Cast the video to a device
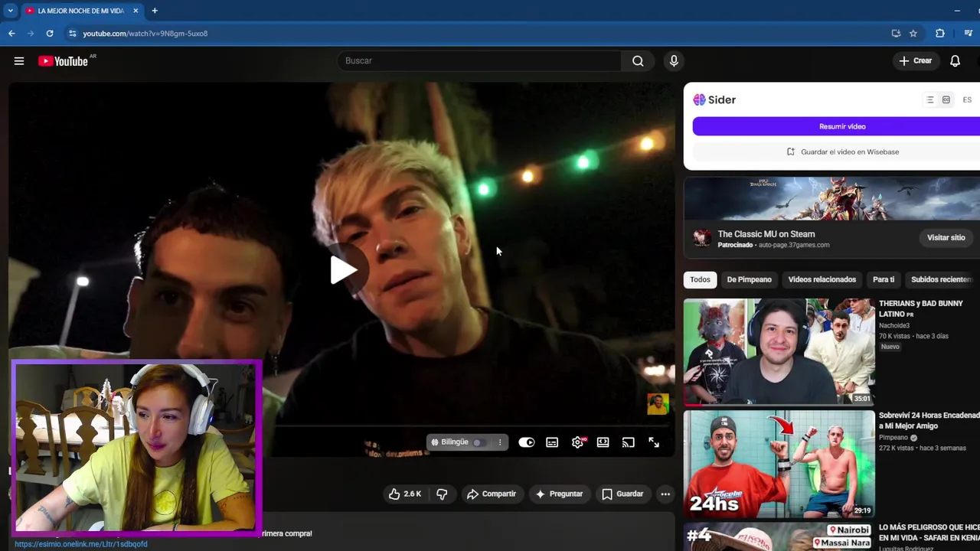Image resolution: width=980 pixels, height=551 pixels. tap(629, 442)
